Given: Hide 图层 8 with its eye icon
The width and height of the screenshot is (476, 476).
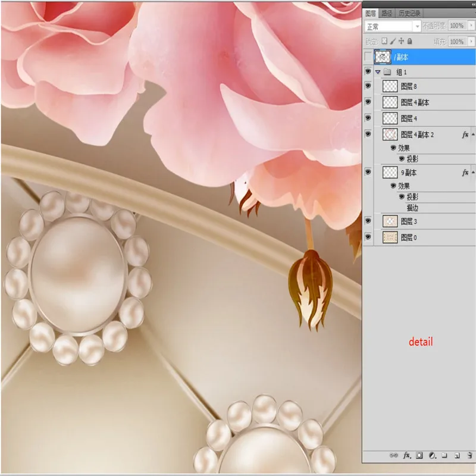Looking at the screenshot, I should pos(368,87).
